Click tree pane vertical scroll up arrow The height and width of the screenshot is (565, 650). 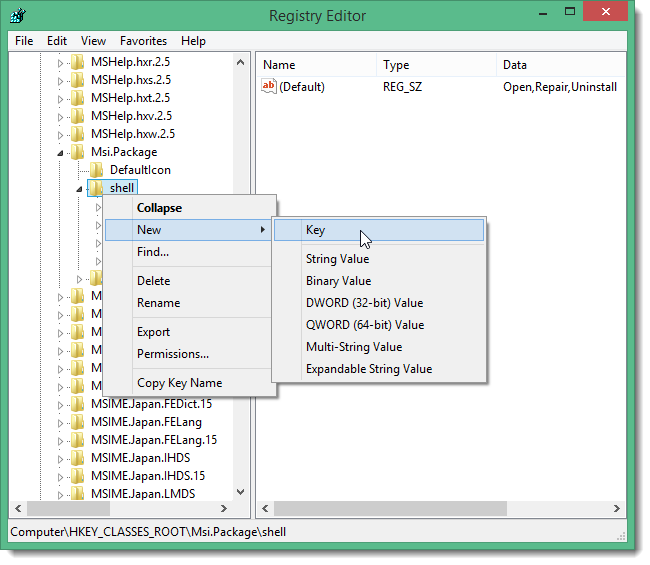coord(240,62)
